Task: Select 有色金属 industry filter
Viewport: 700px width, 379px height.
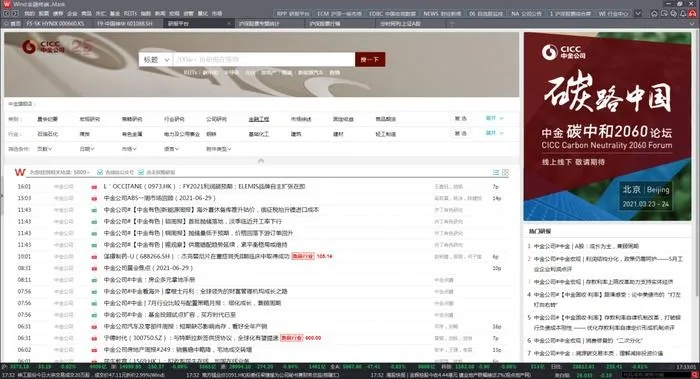Action: (x=132, y=134)
